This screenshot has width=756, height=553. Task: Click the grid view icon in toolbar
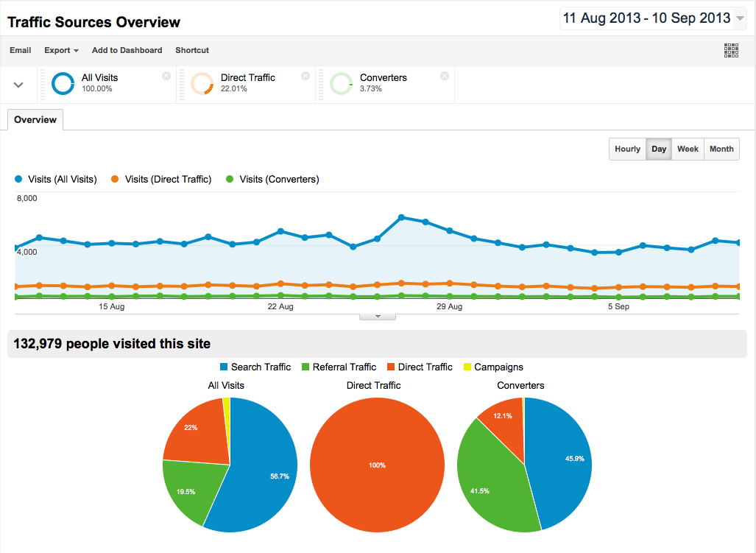click(x=731, y=50)
